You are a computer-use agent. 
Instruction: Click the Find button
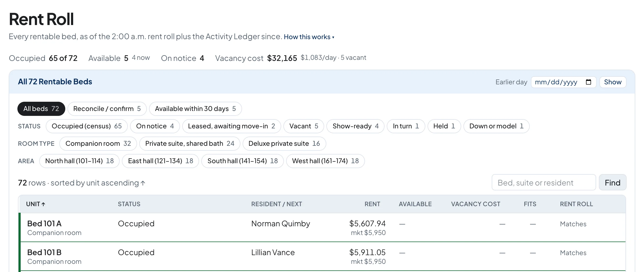coord(612,183)
